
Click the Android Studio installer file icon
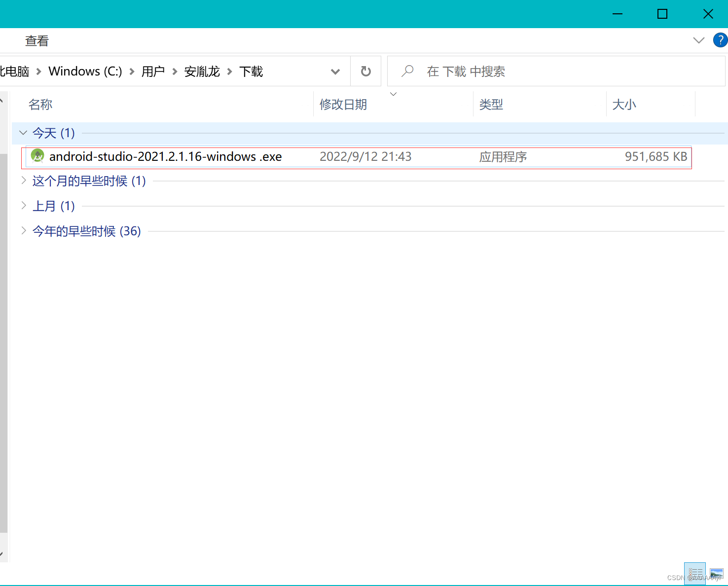tap(37, 156)
